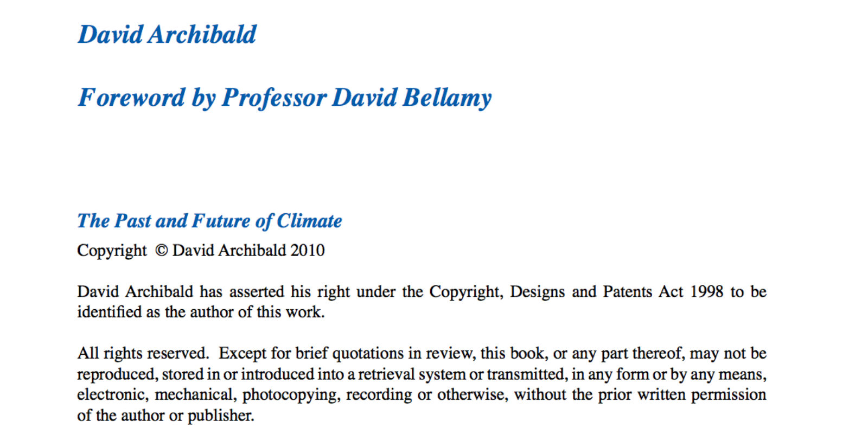
Task: Click the word "electronic" in the rights paragraph
Action: (112, 395)
